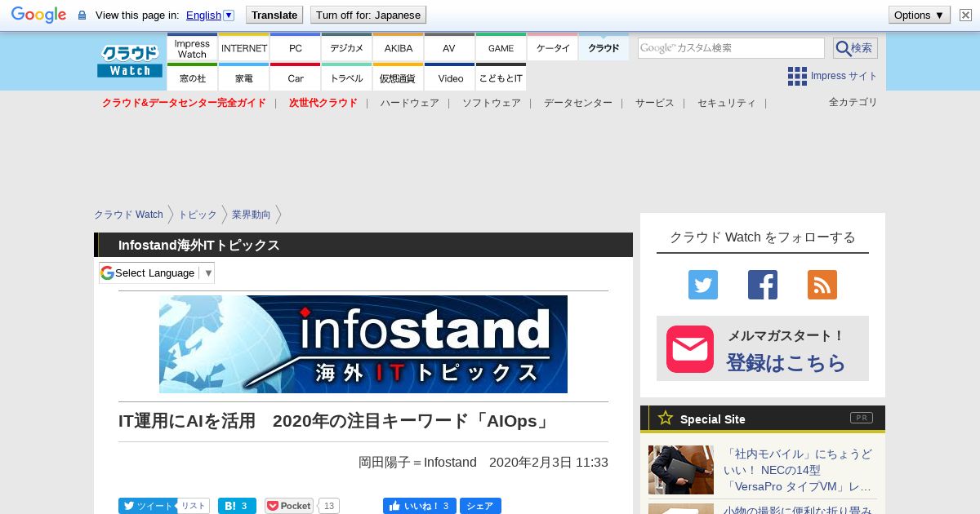Open データセンター category
This screenshot has width=980, height=514.
tap(578, 103)
